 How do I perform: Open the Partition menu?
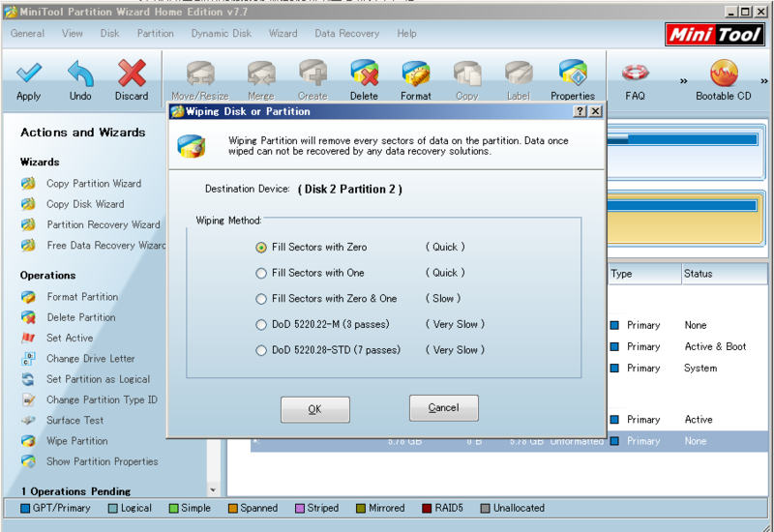click(156, 34)
